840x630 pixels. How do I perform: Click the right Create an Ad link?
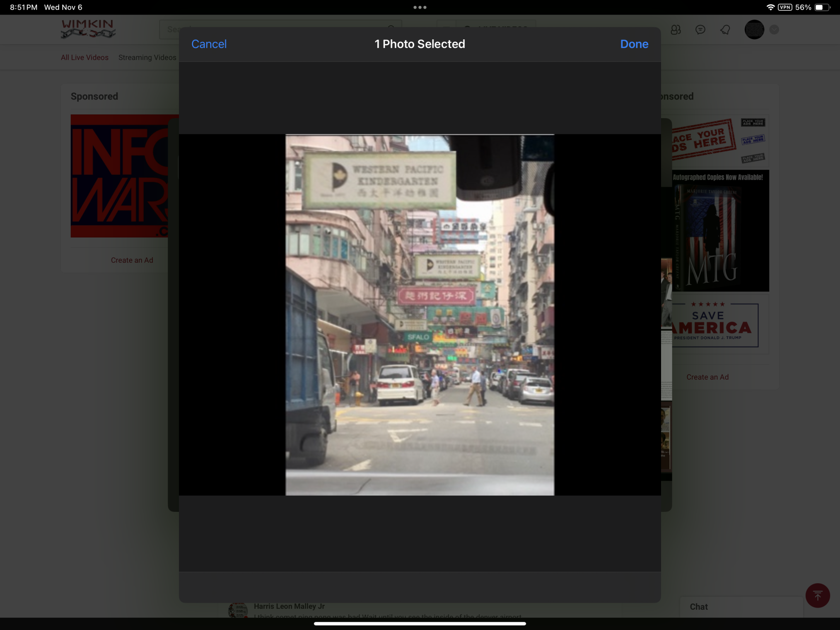[x=707, y=377]
